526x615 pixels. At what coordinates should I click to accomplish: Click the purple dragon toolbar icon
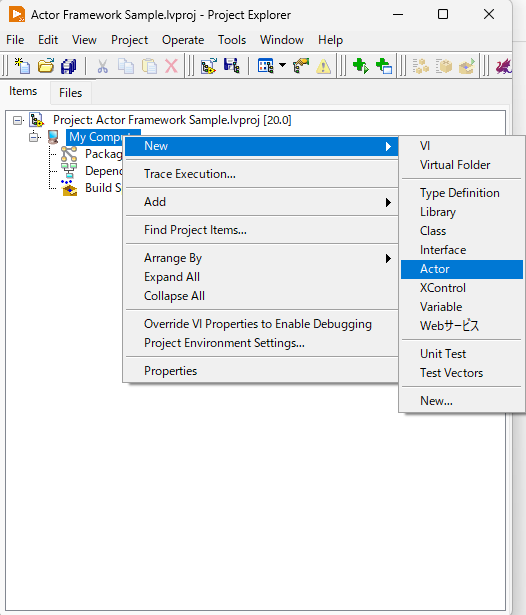point(504,66)
